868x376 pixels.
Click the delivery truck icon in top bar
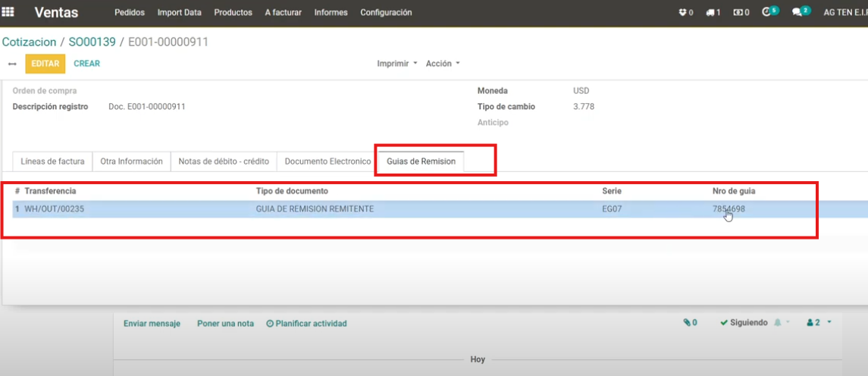pos(710,13)
